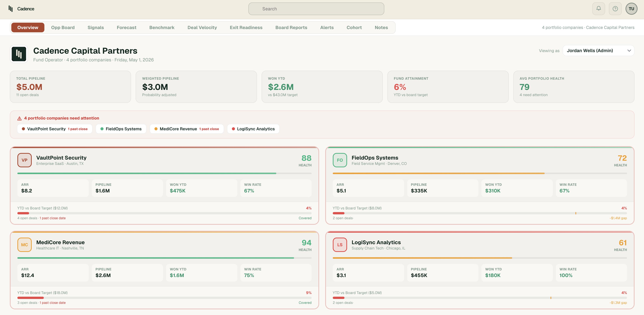The image size is (644, 315).
Task: Click FieldOps Pipeline $335K tile
Action: (442, 188)
